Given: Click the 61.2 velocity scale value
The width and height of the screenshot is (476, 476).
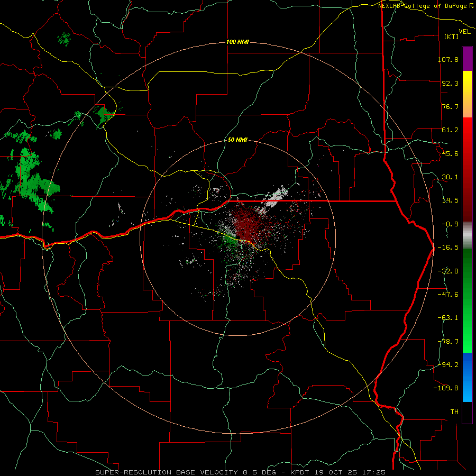Looking at the screenshot, I should pyautogui.click(x=450, y=130).
